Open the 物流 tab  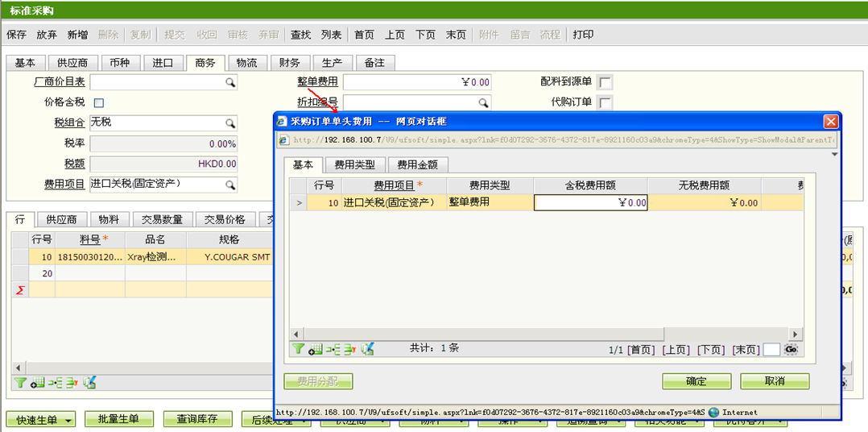point(247,63)
